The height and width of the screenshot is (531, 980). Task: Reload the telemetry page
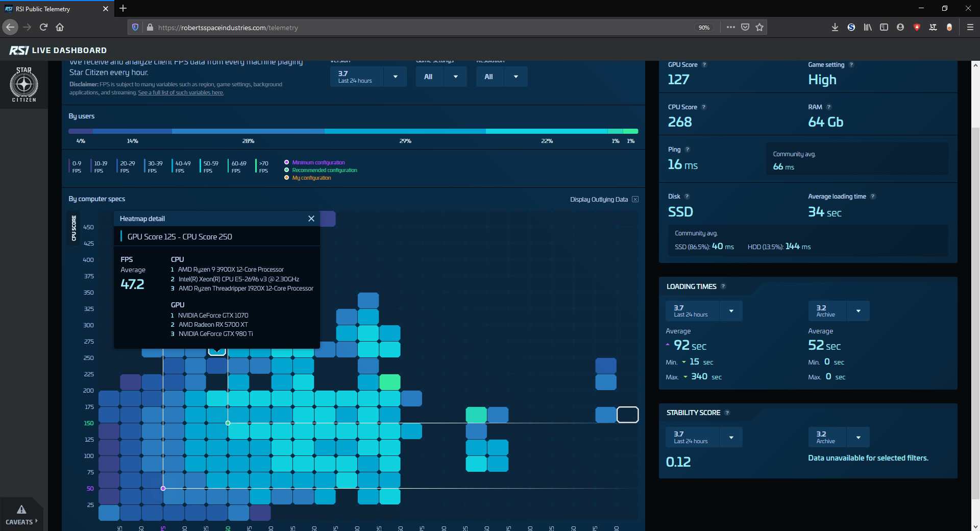pos(43,28)
